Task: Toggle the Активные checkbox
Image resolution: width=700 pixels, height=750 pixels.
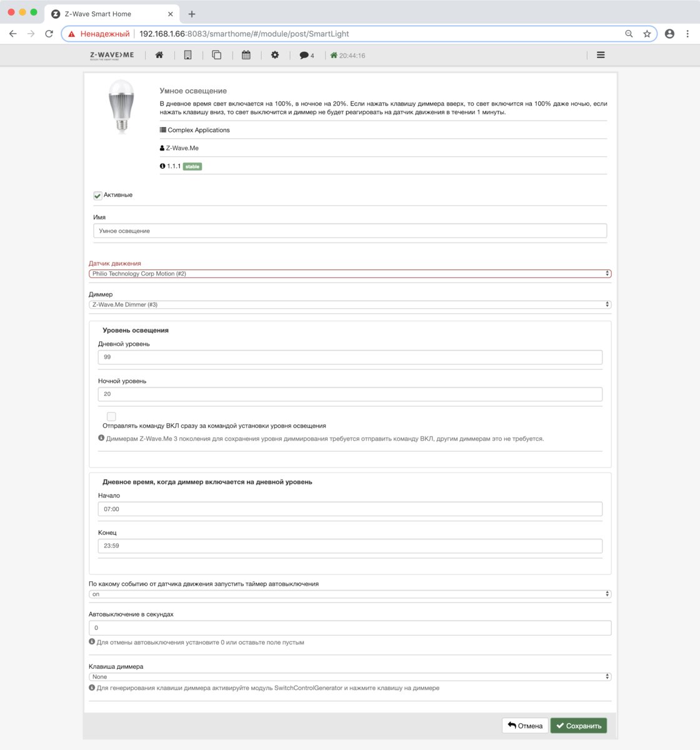Action: pos(97,196)
